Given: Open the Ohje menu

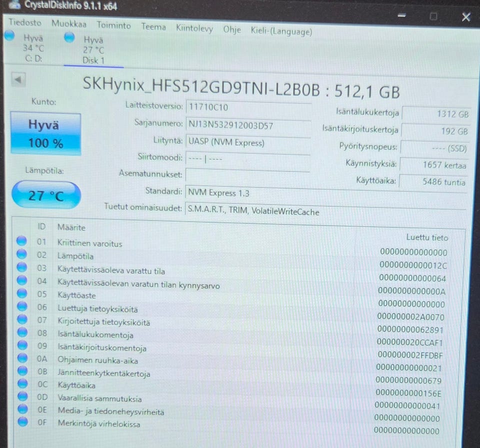Looking at the screenshot, I should point(231,29).
